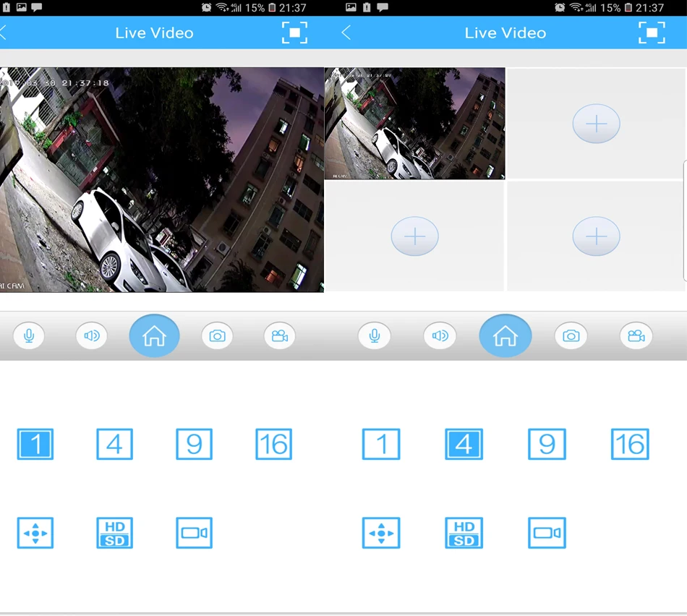Tap the snapshot camera icon in left screen
Image resolution: width=687 pixels, height=616 pixels.
click(x=217, y=336)
